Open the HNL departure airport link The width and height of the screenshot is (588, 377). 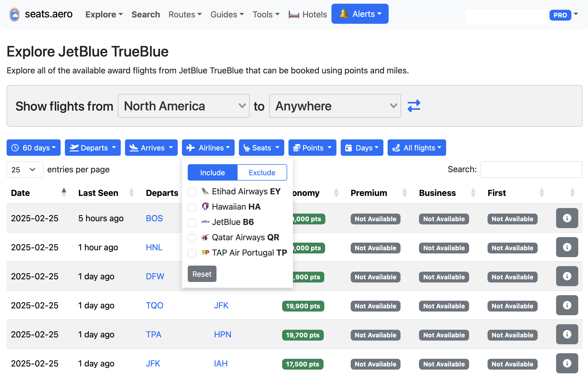tap(154, 247)
